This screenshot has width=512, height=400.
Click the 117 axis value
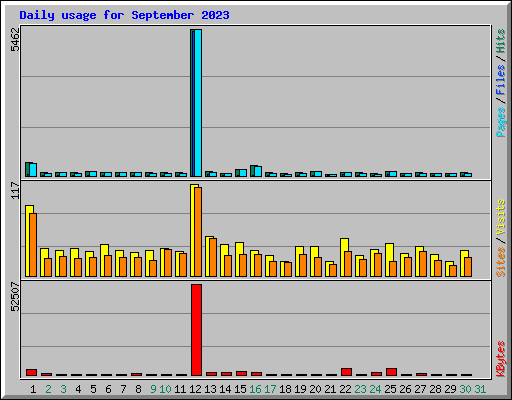point(15,190)
